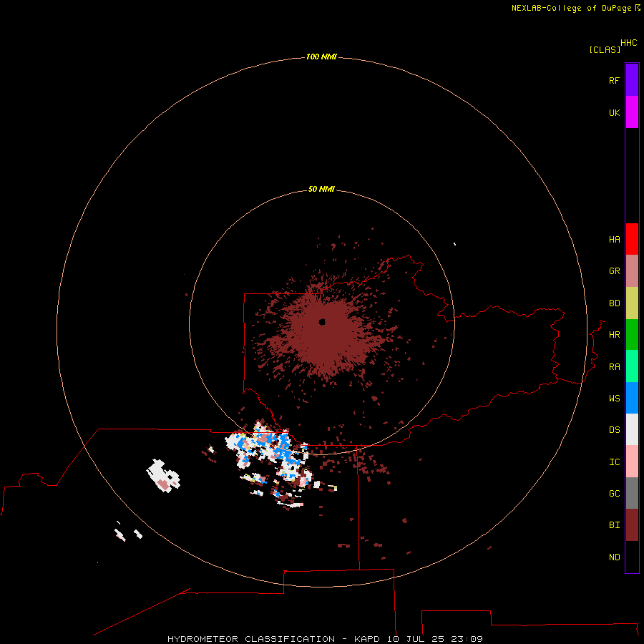Image resolution: width=644 pixels, height=644 pixels.
Task: Pick the DS white legend swatch
Action: [632, 429]
